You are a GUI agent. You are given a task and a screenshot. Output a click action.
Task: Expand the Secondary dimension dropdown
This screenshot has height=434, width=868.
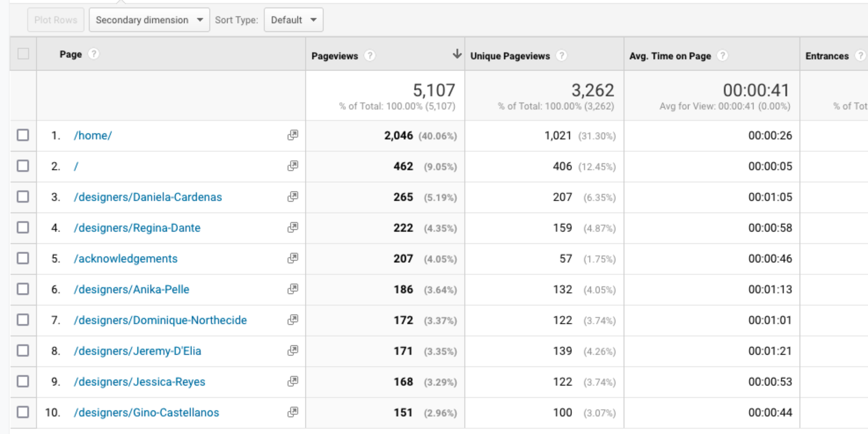click(x=149, y=20)
